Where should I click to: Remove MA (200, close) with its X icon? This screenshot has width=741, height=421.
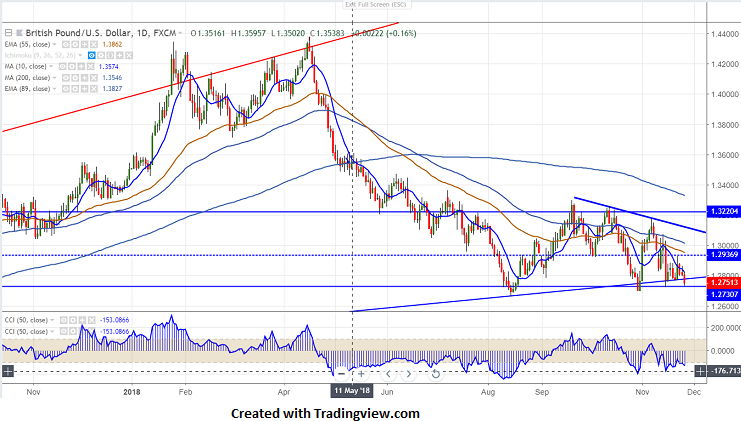pyautogui.click(x=94, y=77)
